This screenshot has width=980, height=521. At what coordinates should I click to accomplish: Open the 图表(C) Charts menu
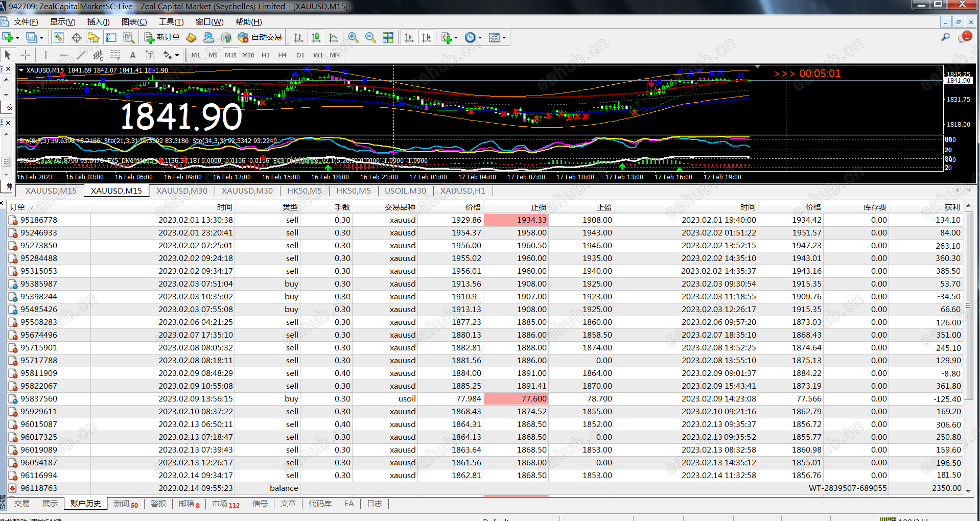(134, 21)
